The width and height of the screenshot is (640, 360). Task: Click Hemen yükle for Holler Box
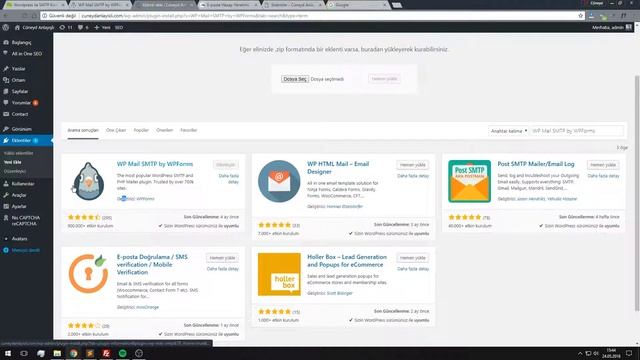413,258
